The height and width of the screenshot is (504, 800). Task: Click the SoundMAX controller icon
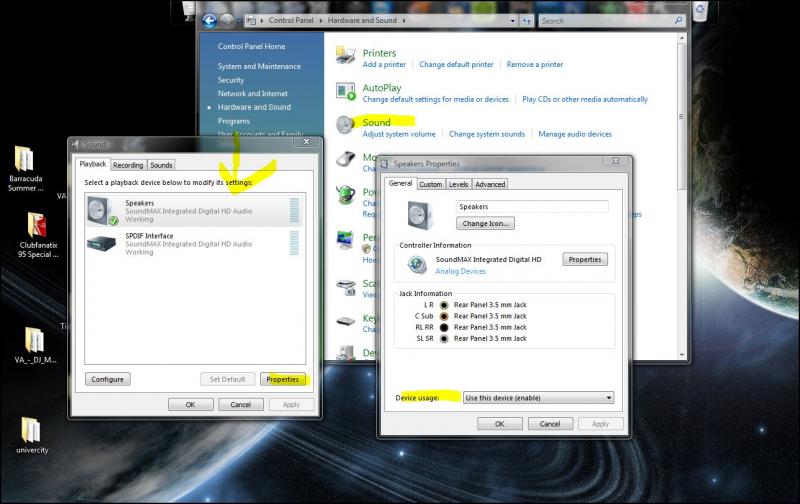pyautogui.click(x=417, y=265)
